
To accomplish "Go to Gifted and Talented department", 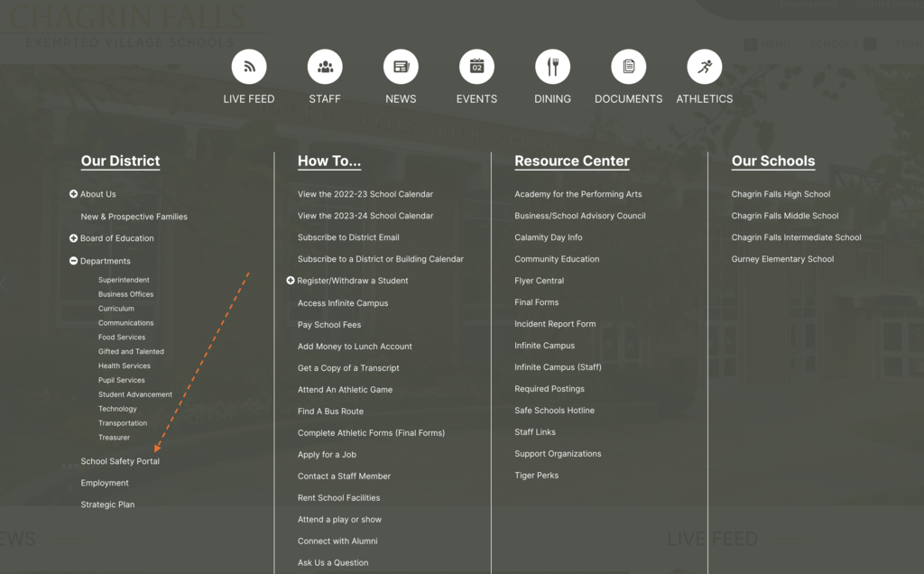I will (131, 351).
